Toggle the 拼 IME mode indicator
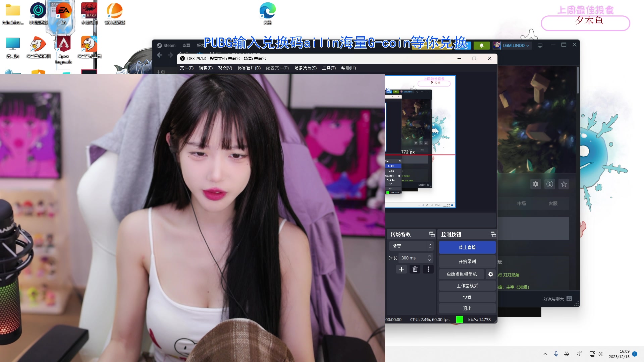The height and width of the screenshot is (362, 644). click(x=580, y=354)
